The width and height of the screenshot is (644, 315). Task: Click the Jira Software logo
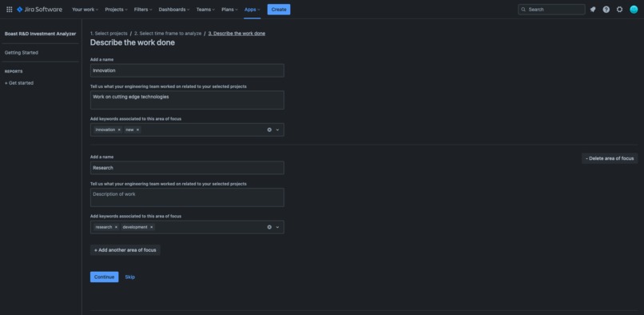tap(39, 10)
